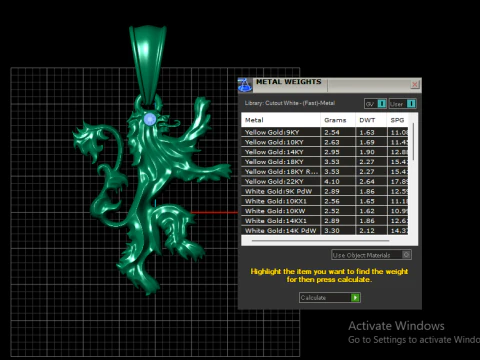480x360 pixels.
Task: Select the Yellow Gold:9KY row
Action: pos(324,132)
